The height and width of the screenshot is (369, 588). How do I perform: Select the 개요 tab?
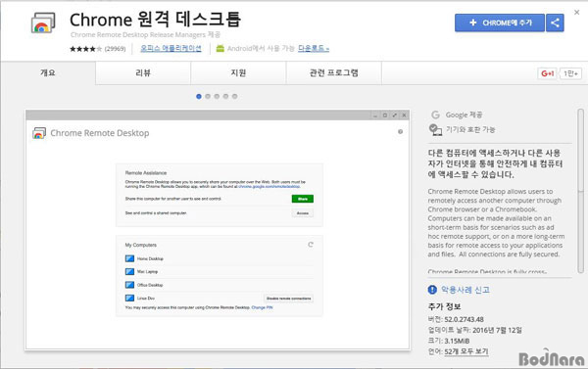[48, 72]
